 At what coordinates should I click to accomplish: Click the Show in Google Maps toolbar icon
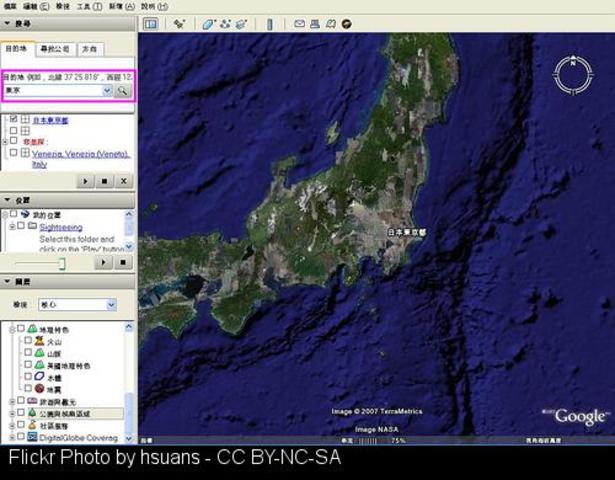(x=331, y=24)
